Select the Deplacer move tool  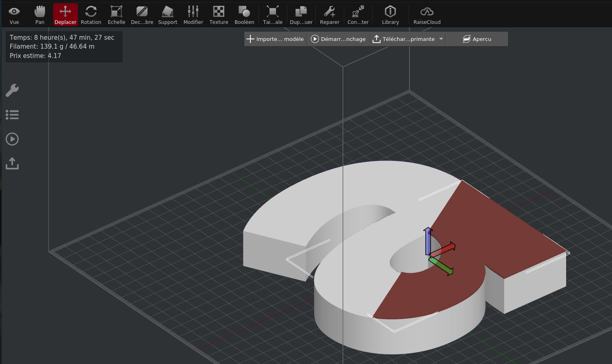(x=65, y=15)
